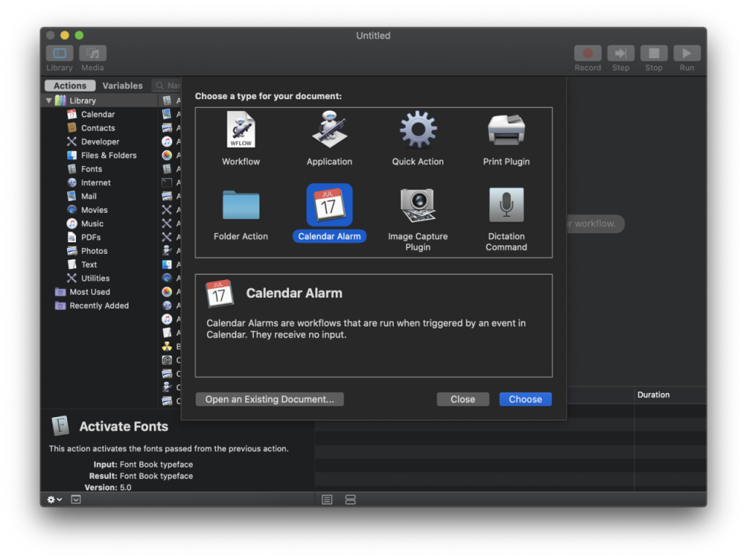The image size is (747, 560).
Task: Click the Step toolbar button
Action: point(621,53)
